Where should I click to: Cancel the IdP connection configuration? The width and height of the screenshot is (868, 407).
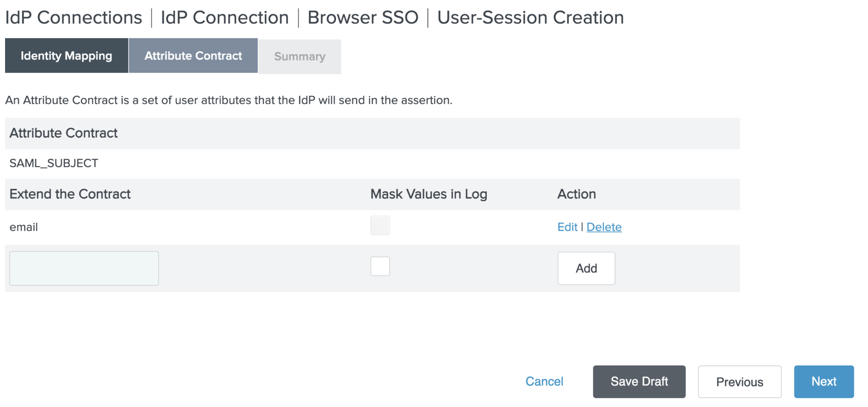point(544,381)
